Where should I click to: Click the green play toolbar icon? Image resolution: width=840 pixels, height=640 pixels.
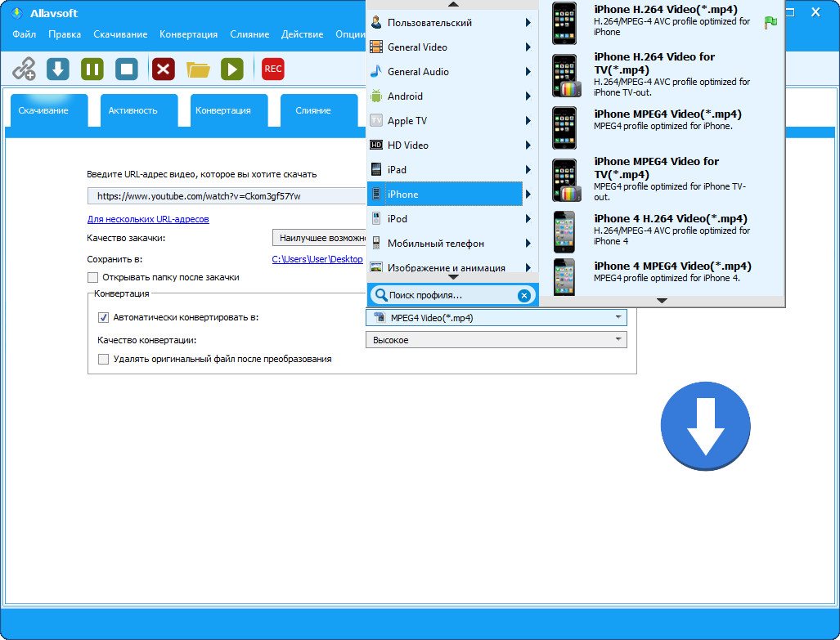[x=232, y=69]
